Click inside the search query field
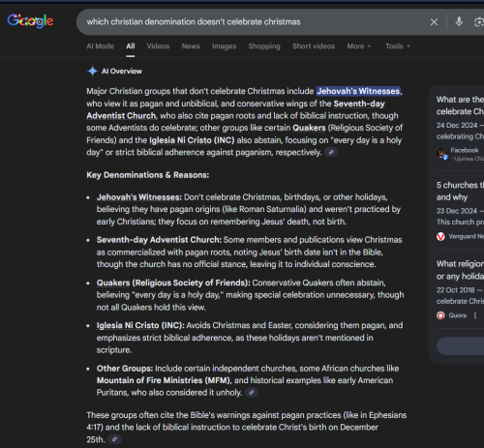 (252, 22)
